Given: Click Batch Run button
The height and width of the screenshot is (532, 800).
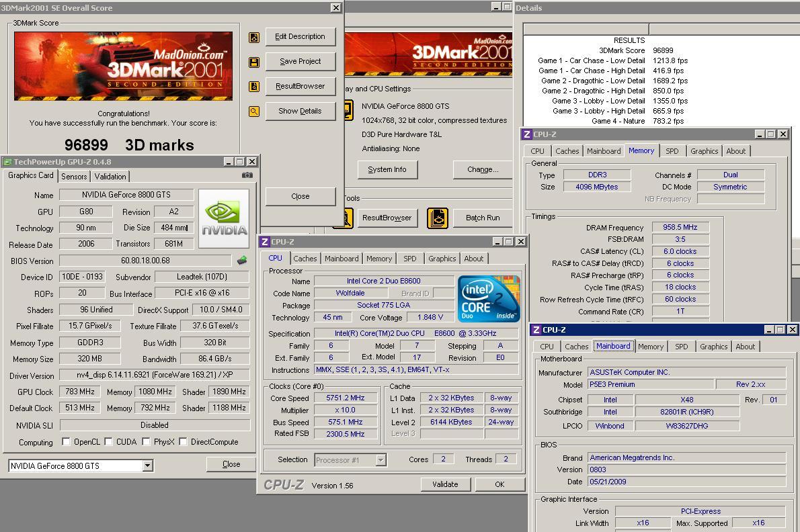Looking at the screenshot, I should point(483,218).
